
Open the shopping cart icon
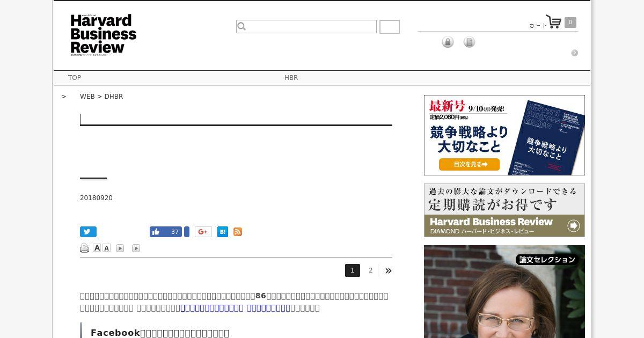[x=553, y=22]
